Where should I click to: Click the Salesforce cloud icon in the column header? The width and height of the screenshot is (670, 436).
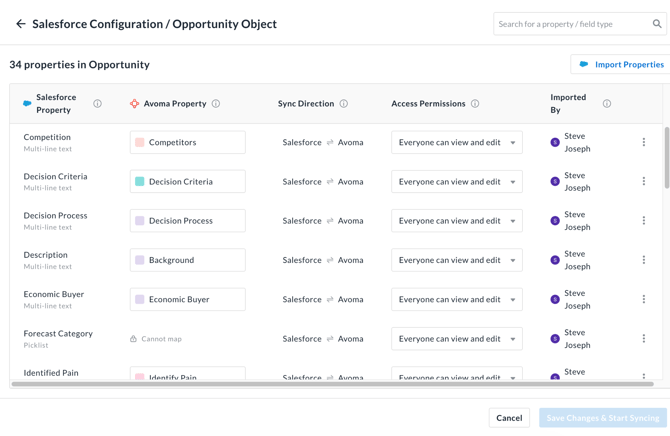pos(27,103)
